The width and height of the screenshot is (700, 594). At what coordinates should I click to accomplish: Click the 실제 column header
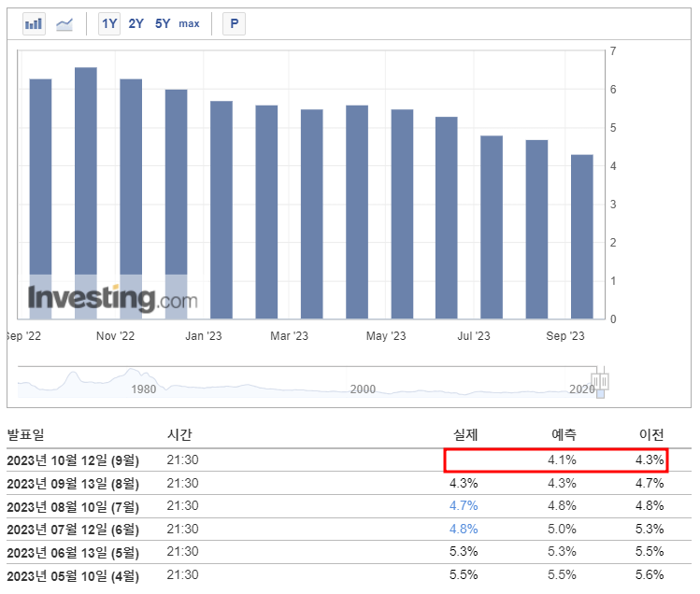pyautogui.click(x=465, y=434)
